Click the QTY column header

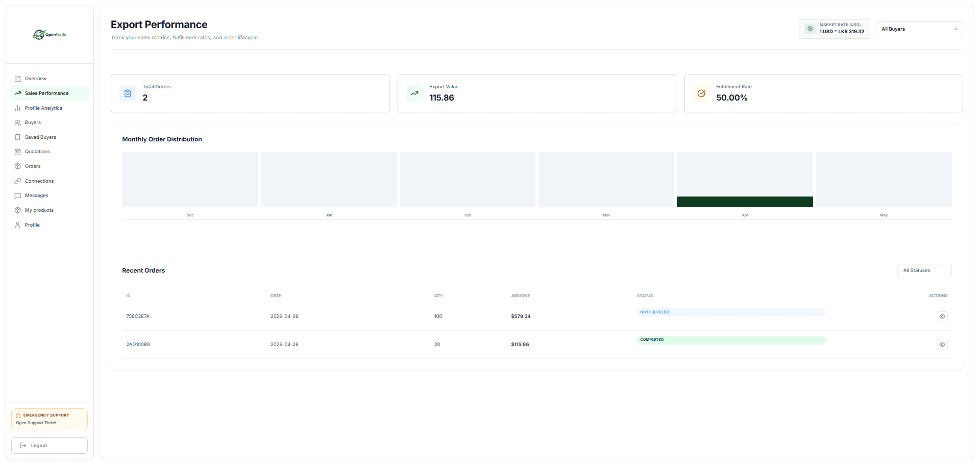coord(438,296)
